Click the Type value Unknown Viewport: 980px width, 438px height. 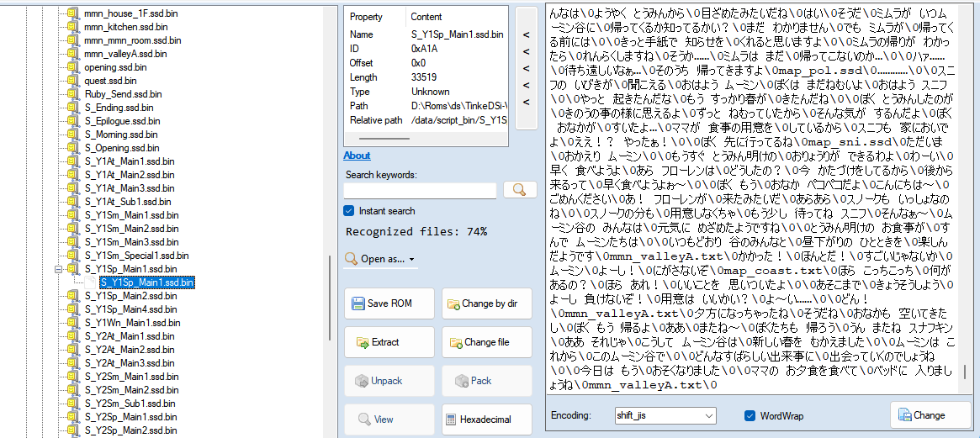pyautogui.click(x=430, y=92)
